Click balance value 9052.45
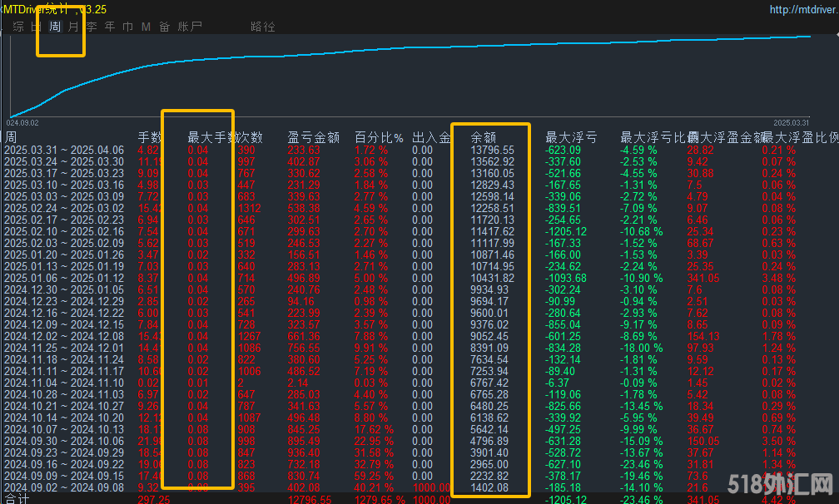The height and width of the screenshot is (504, 839). point(489,336)
